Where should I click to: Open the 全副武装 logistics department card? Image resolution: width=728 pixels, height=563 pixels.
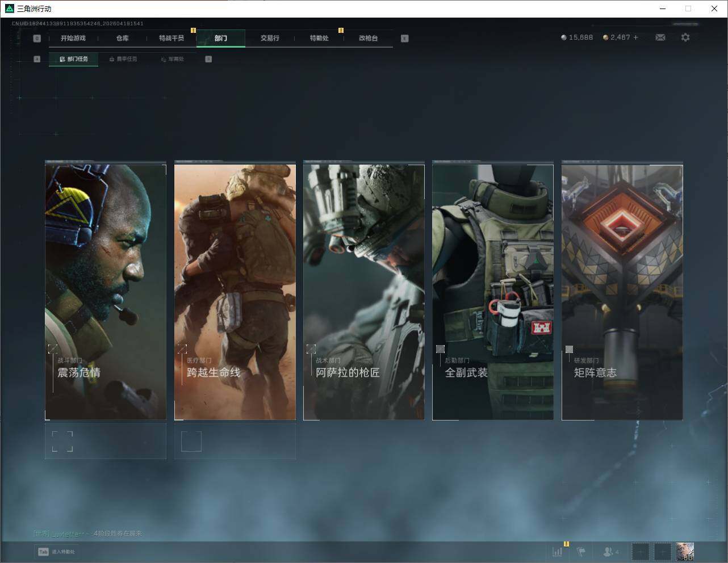coord(493,292)
